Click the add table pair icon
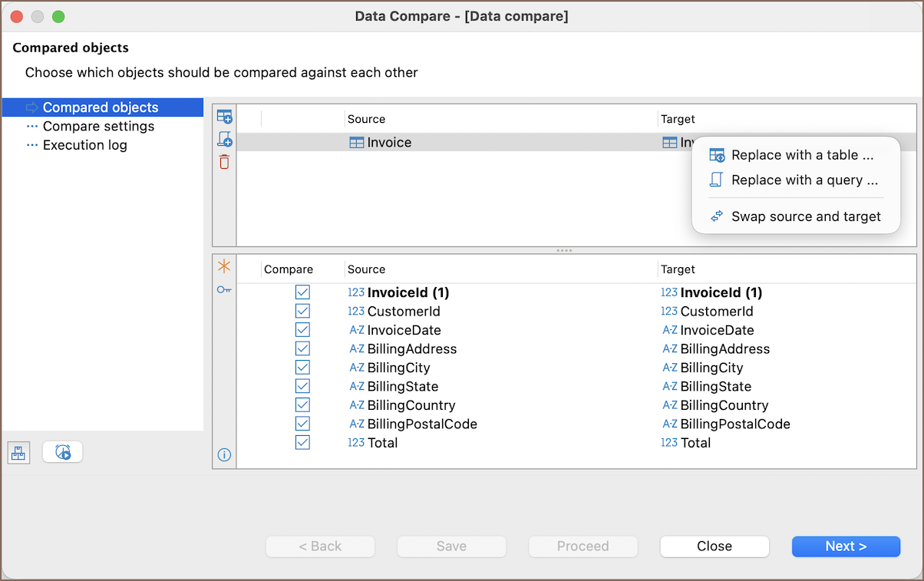 pyautogui.click(x=224, y=117)
